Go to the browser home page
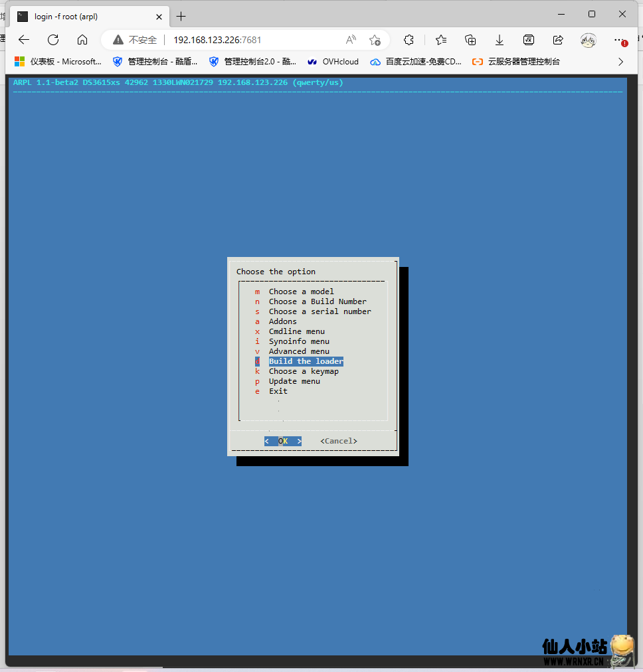Image resolution: width=643 pixels, height=672 pixels. tap(82, 40)
